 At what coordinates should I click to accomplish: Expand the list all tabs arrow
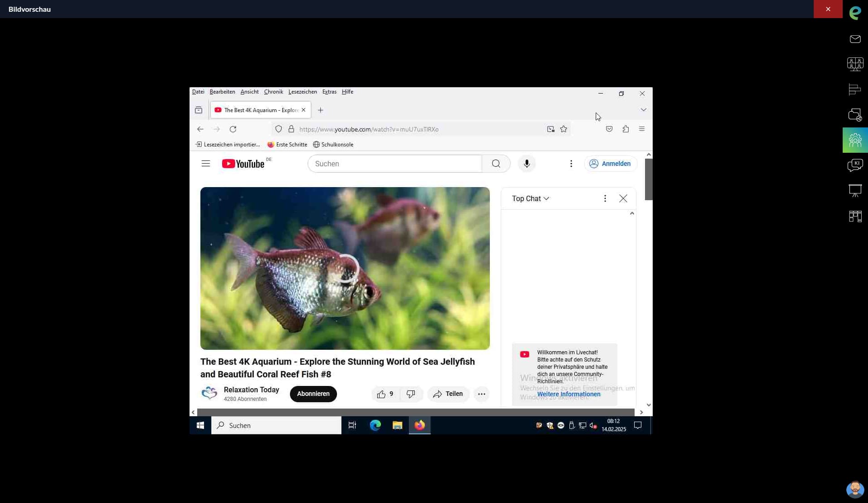click(643, 110)
